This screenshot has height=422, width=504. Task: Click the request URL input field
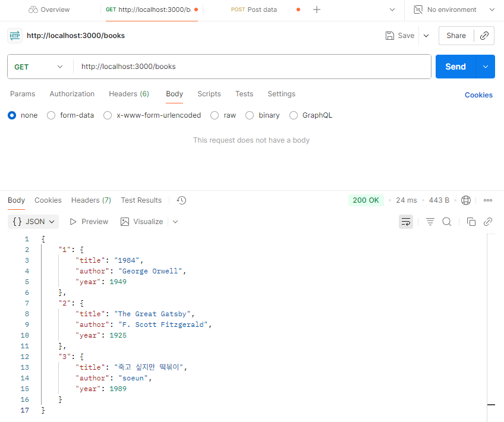point(253,67)
